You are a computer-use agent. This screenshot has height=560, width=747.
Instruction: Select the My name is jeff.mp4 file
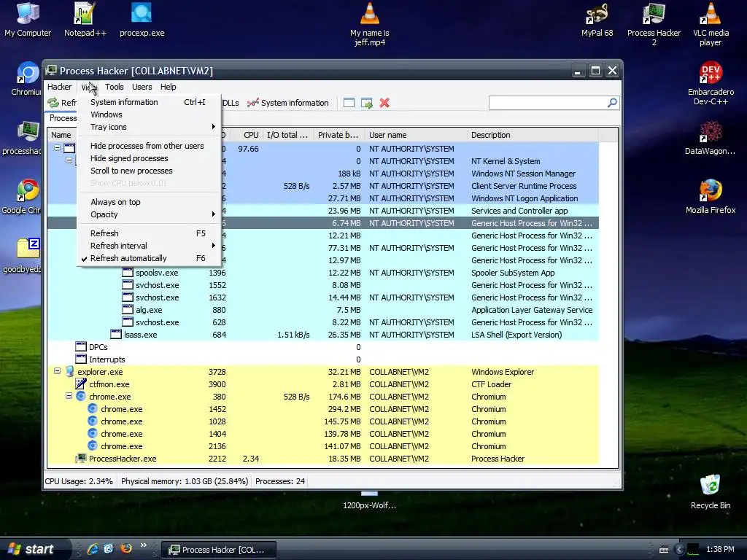coord(370,24)
